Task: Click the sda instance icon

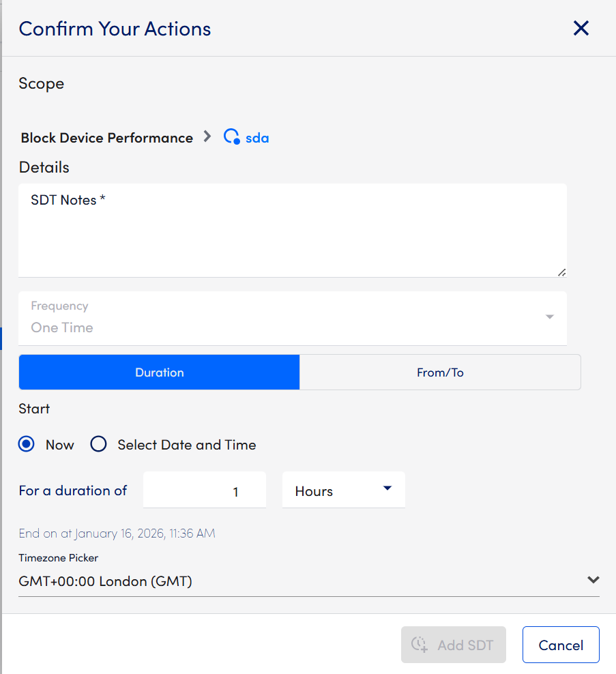Action: coord(232,137)
